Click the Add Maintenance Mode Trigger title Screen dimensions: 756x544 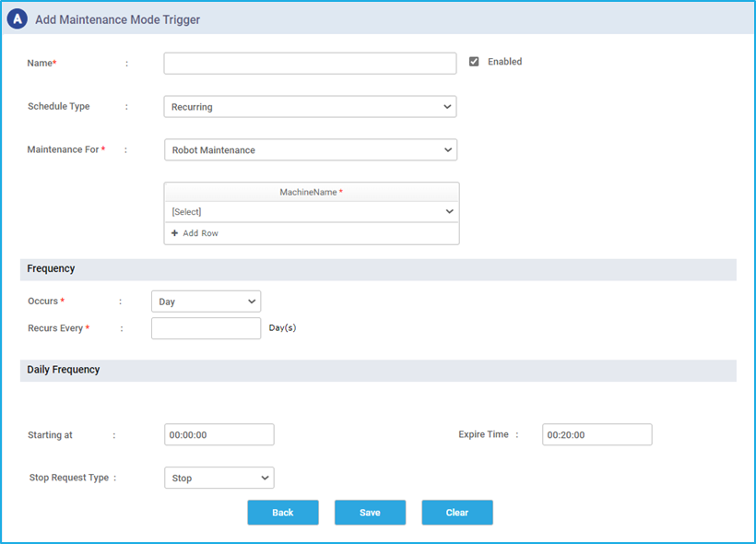[118, 19]
